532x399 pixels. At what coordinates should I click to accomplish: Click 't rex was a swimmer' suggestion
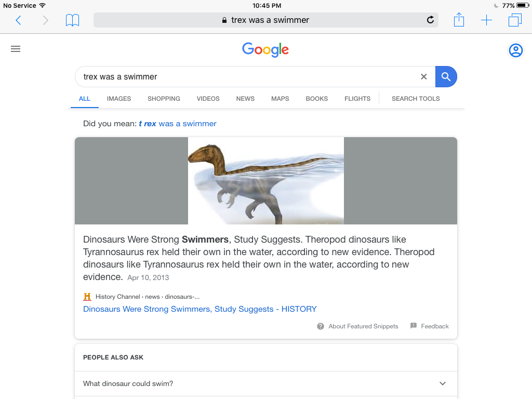tap(178, 124)
